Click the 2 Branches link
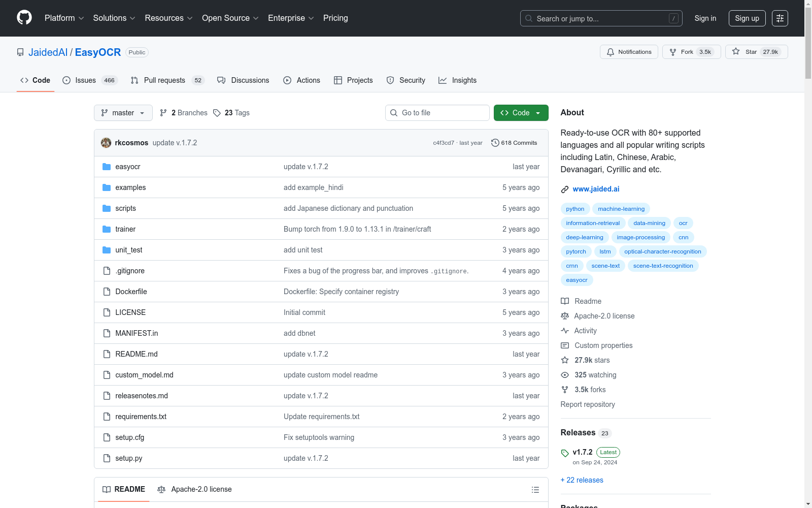Image resolution: width=812 pixels, height=508 pixels. tap(184, 113)
